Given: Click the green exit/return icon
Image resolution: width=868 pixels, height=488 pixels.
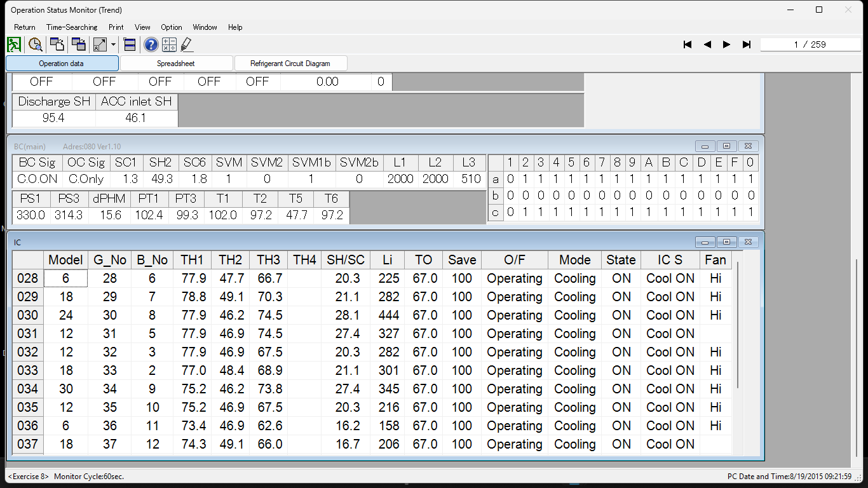Looking at the screenshot, I should point(14,44).
